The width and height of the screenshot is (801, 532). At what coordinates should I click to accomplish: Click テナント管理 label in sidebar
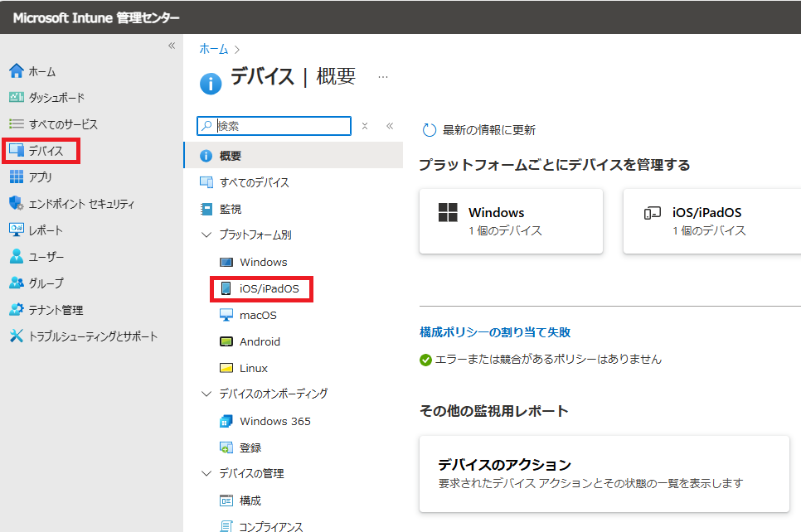click(56, 310)
